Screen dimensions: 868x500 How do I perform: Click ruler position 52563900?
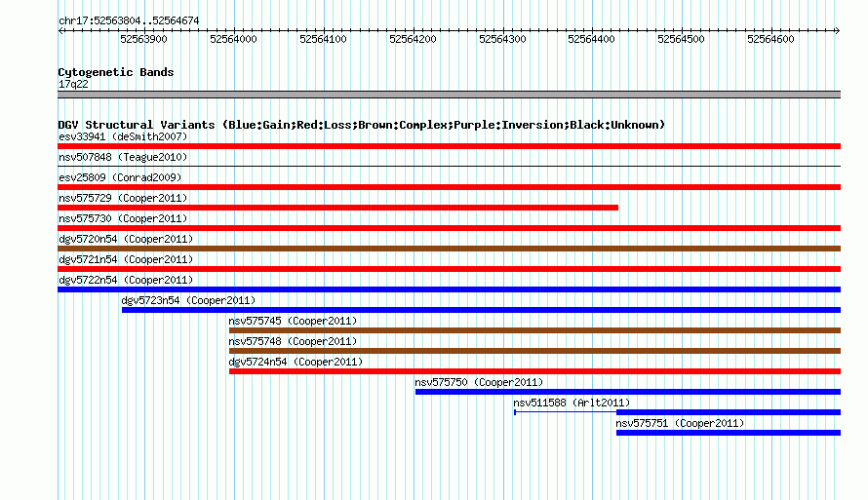143,39
